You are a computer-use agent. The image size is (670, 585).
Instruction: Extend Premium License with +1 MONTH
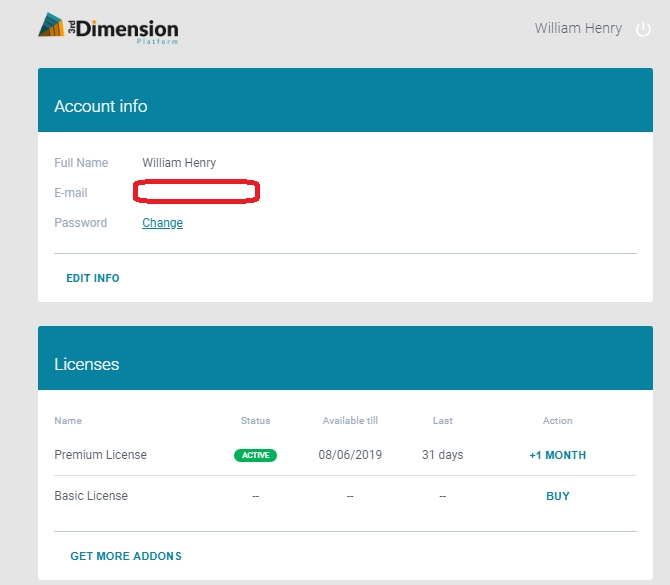pos(557,455)
